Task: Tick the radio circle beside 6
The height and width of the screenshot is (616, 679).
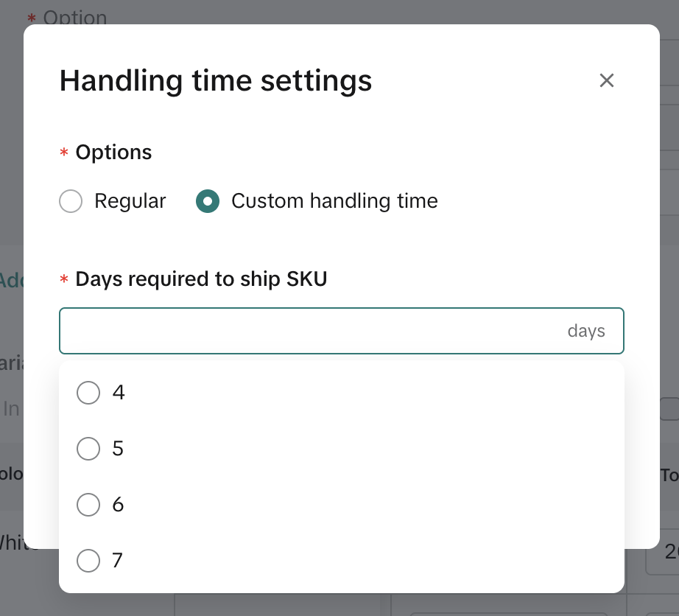Action: 88,505
